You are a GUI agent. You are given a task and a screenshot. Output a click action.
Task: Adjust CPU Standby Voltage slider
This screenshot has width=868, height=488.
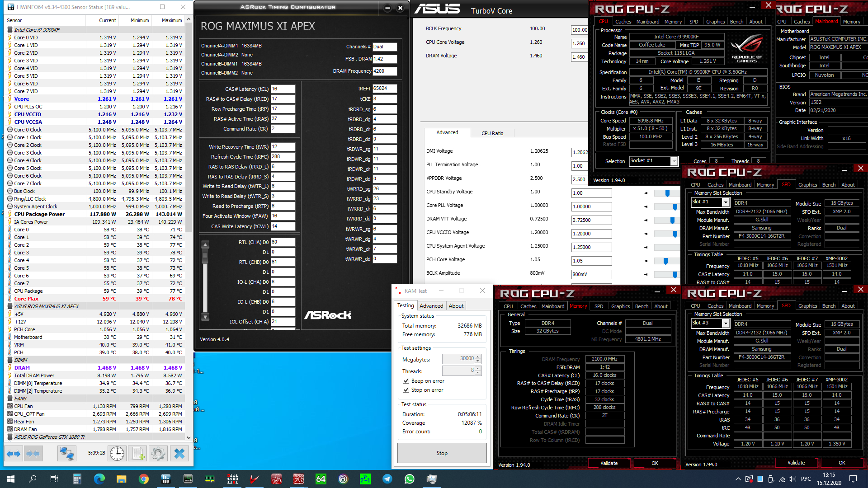[x=667, y=193]
